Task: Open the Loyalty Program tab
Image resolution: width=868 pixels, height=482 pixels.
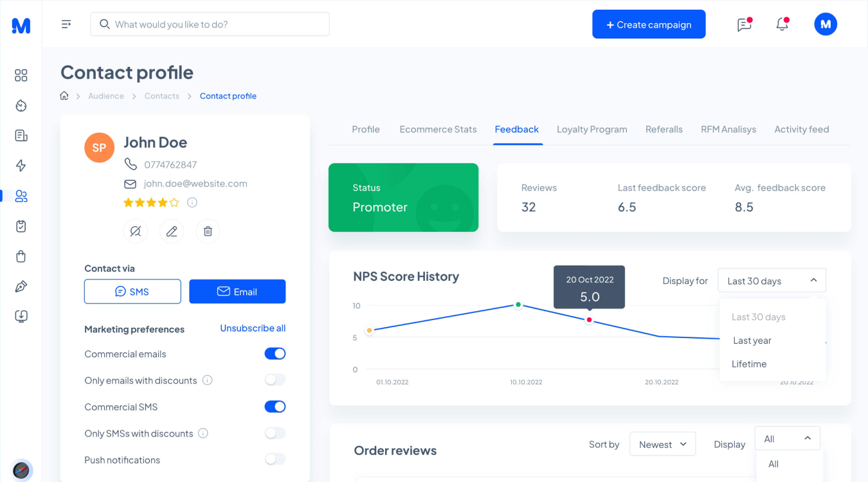Action: [x=592, y=129]
